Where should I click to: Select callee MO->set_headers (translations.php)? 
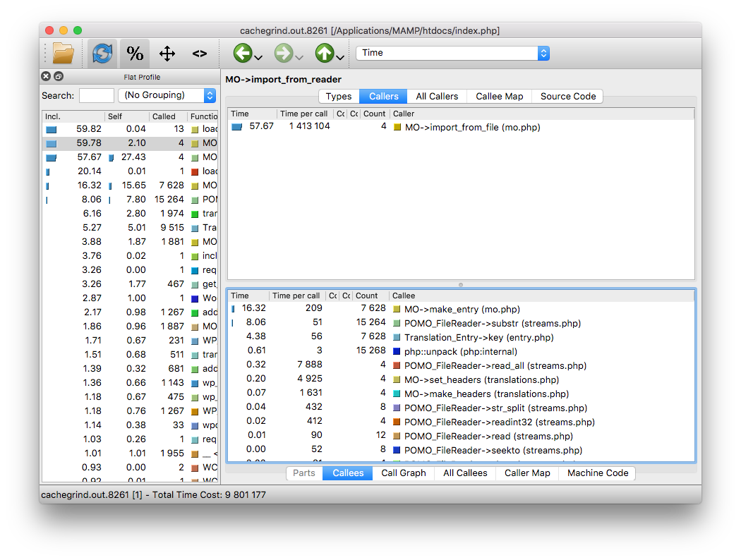tap(461, 379)
